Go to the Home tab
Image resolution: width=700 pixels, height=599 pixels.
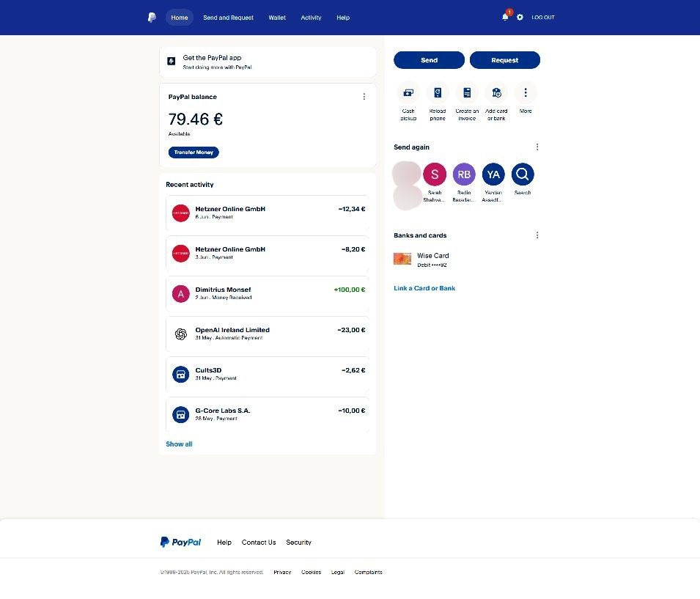pyautogui.click(x=180, y=18)
